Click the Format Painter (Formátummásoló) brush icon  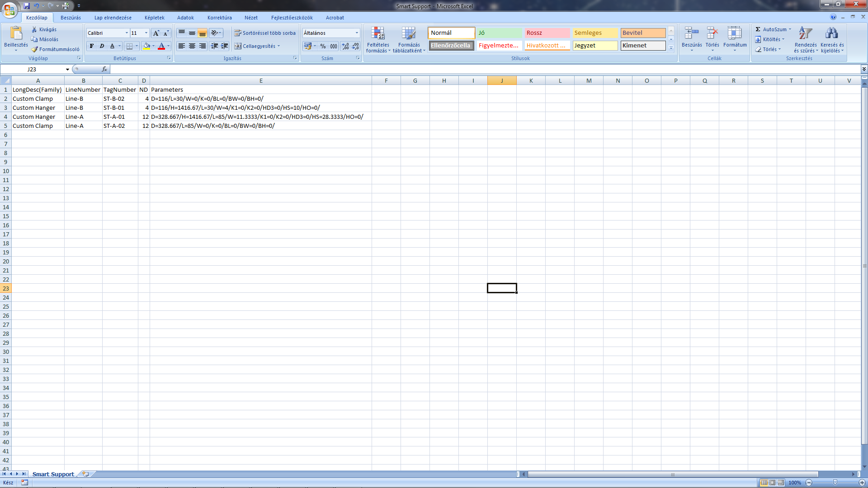click(x=34, y=49)
